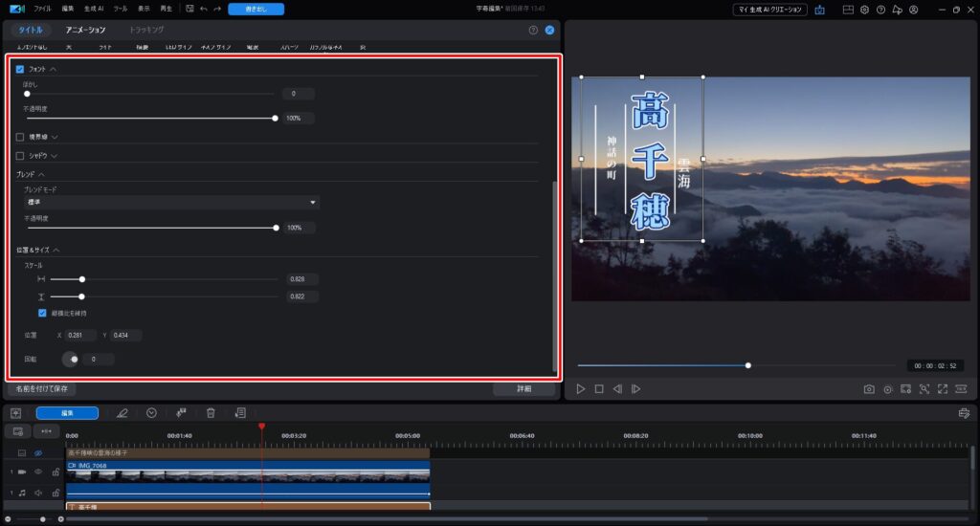Enable the 境界線 checkbox
The width and height of the screenshot is (980, 526).
pos(20,137)
